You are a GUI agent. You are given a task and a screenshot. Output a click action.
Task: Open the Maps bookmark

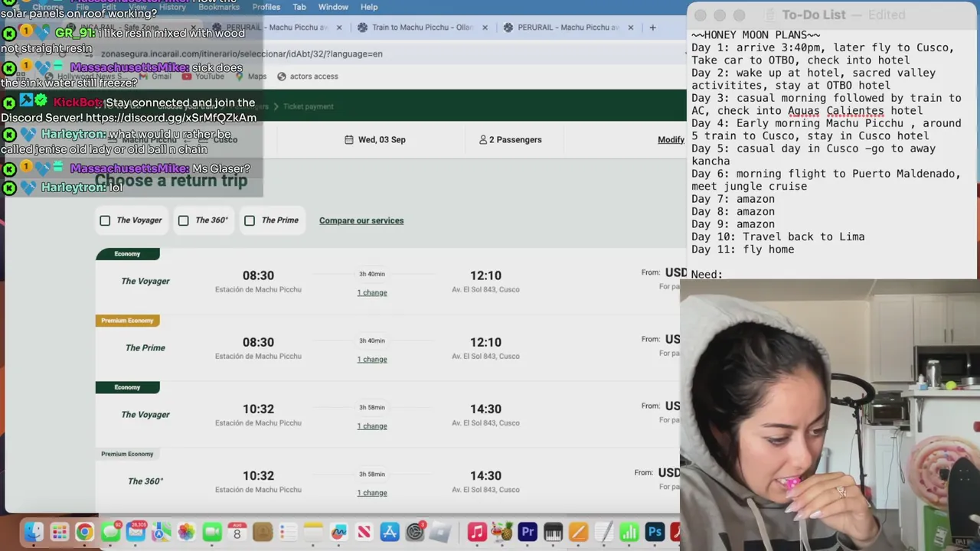pos(250,77)
